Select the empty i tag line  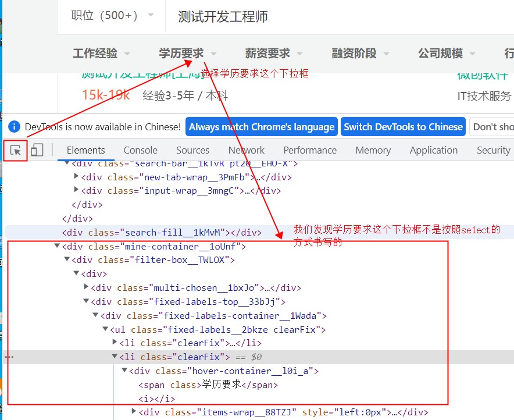coord(156,399)
